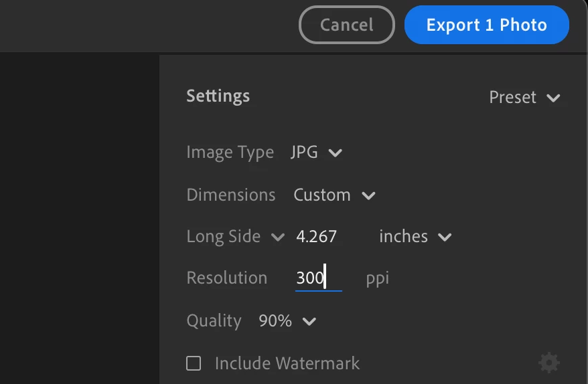
Task: Enable the Include Watermark checkbox
Action: point(194,363)
